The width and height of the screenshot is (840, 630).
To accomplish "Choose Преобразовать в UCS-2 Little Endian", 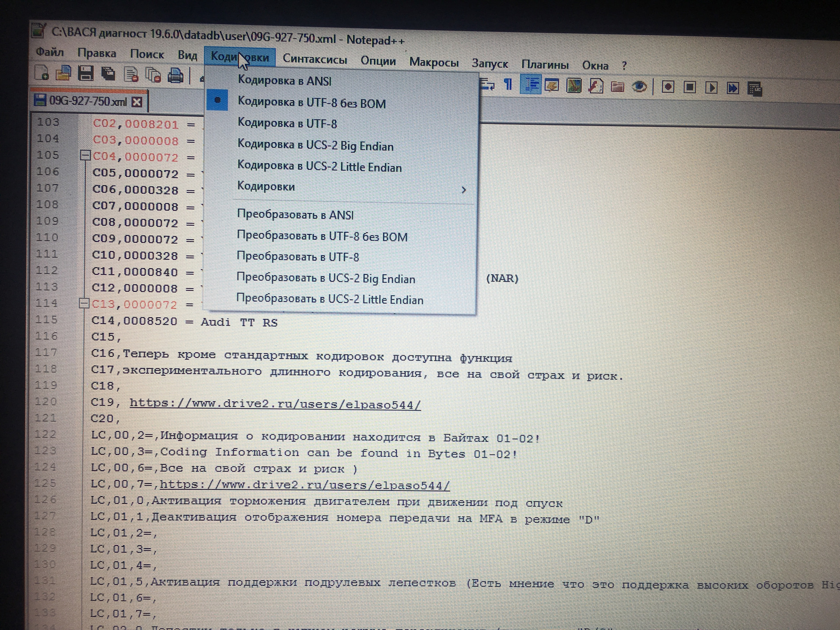I will coord(341,299).
